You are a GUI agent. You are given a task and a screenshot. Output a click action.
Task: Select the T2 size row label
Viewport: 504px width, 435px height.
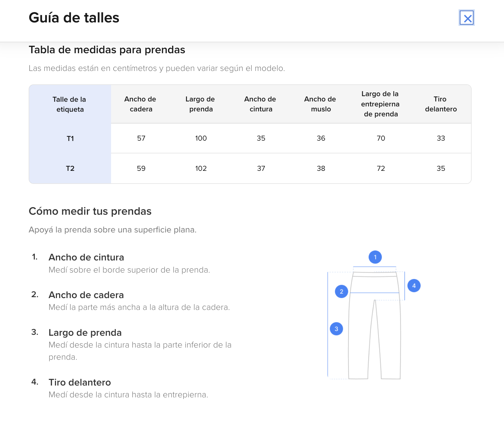pyautogui.click(x=70, y=168)
